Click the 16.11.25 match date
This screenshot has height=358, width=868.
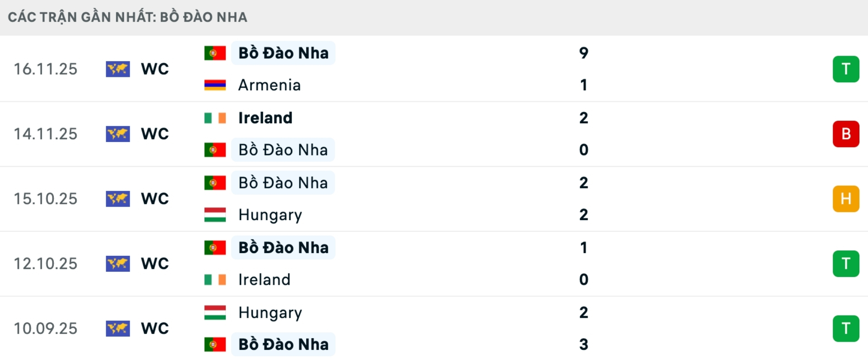coord(46,69)
